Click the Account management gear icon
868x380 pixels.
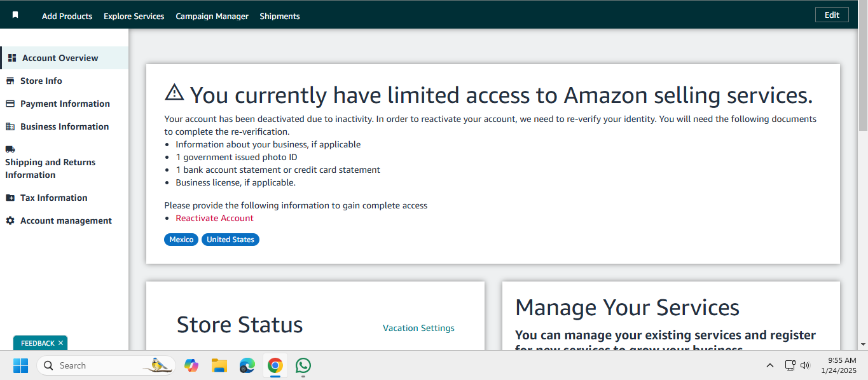pyautogui.click(x=10, y=221)
